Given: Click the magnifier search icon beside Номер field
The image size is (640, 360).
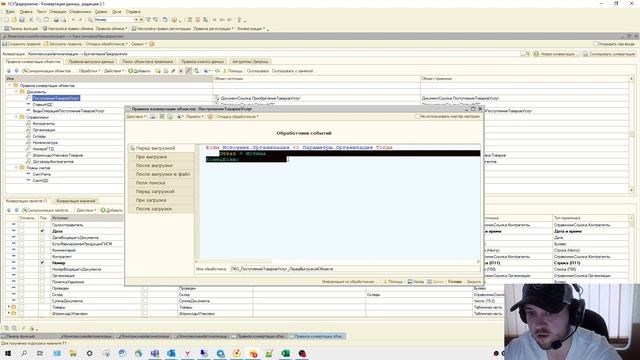Looking at the screenshot, I should tap(90, 20).
